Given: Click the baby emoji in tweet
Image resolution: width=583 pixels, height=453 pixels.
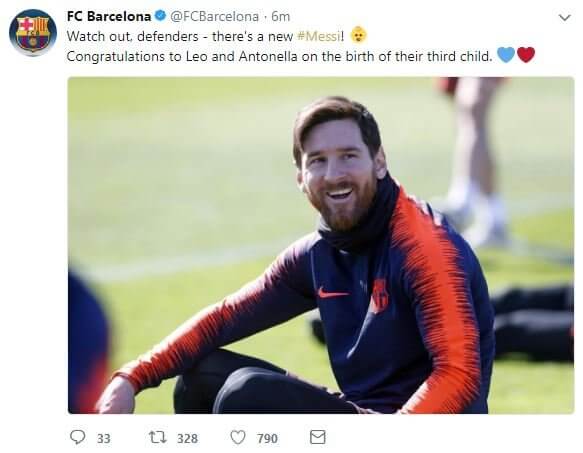Looking at the screenshot, I should point(358,35).
